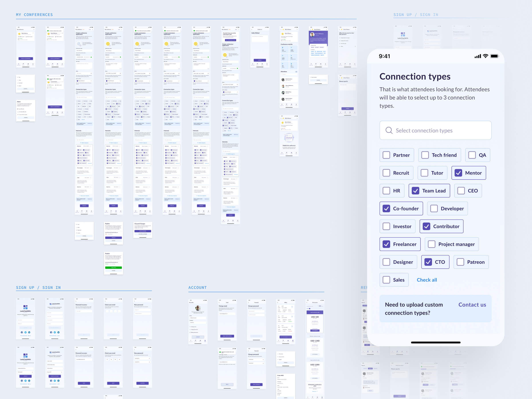Enable the Developer connection type
This screenshot has height=399, width=532.
point(434,209)
